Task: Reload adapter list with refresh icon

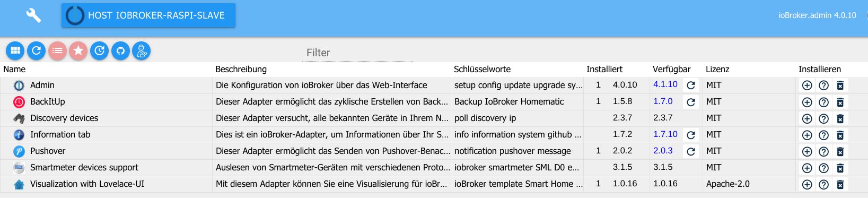Action: (x=36, y=50)
